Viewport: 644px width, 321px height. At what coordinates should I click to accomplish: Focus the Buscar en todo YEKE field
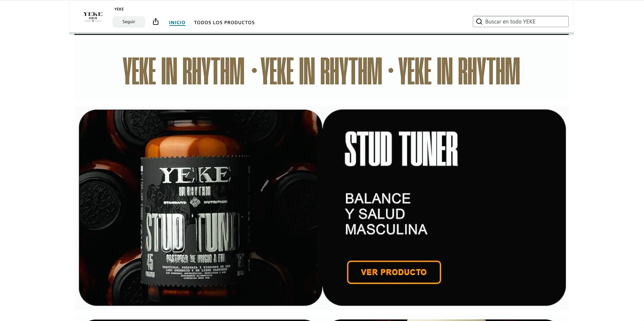coord(521,21)
